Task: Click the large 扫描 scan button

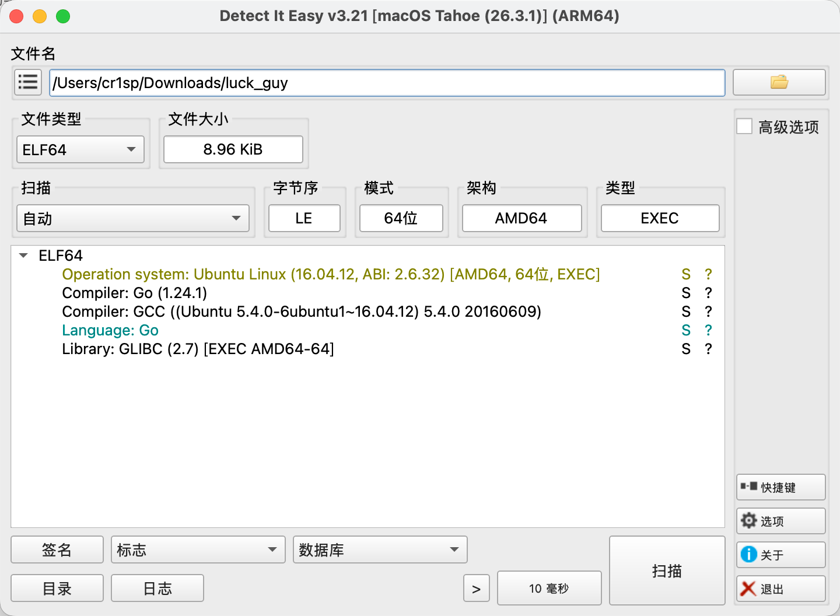Action: click(667, 570)
